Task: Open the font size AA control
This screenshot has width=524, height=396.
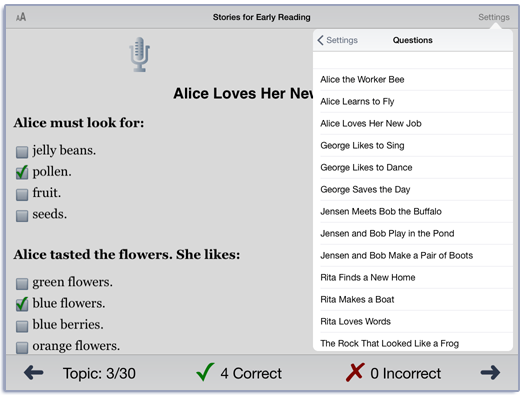Action: tap(21, 17)
